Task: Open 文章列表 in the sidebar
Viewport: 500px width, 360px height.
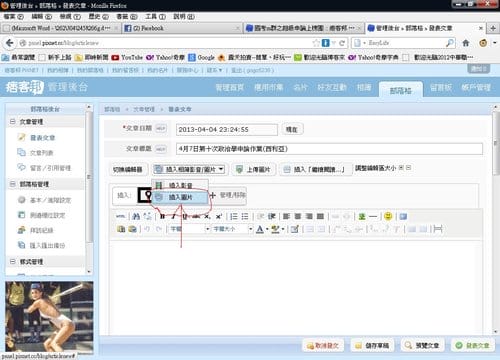Action: tap(41, 153)
